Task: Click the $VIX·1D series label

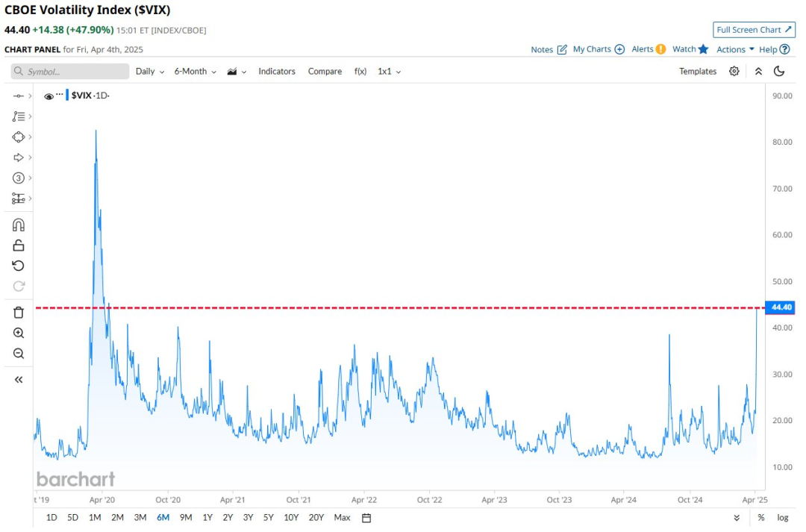Action: point(90,96)
